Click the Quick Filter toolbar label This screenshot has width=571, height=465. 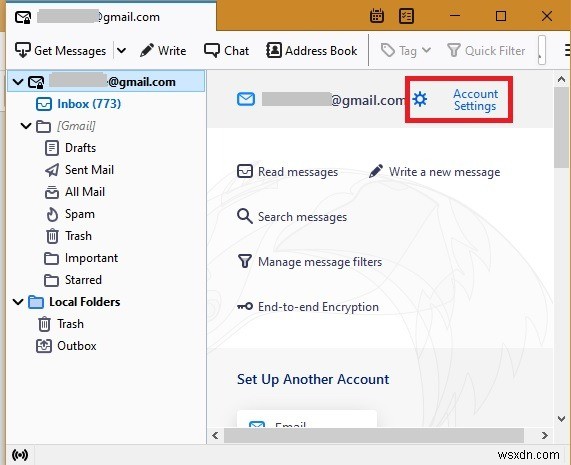pos(495,50)
